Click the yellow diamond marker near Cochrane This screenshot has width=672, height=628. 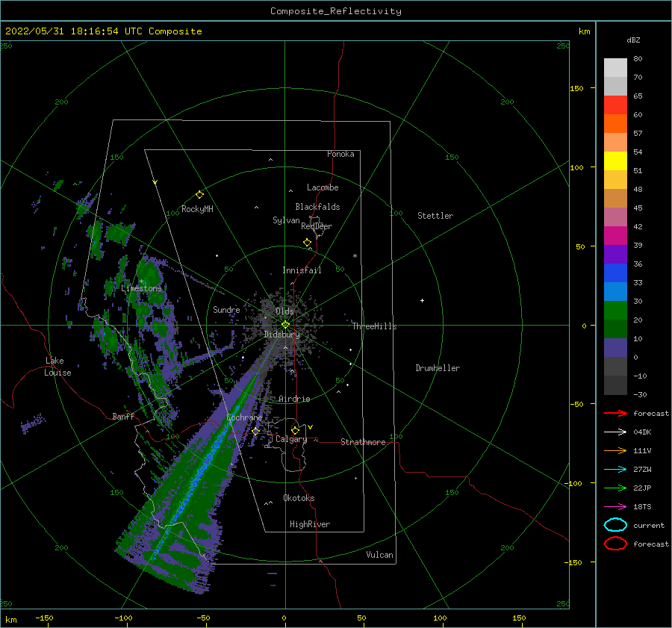[x=256, y=431]
